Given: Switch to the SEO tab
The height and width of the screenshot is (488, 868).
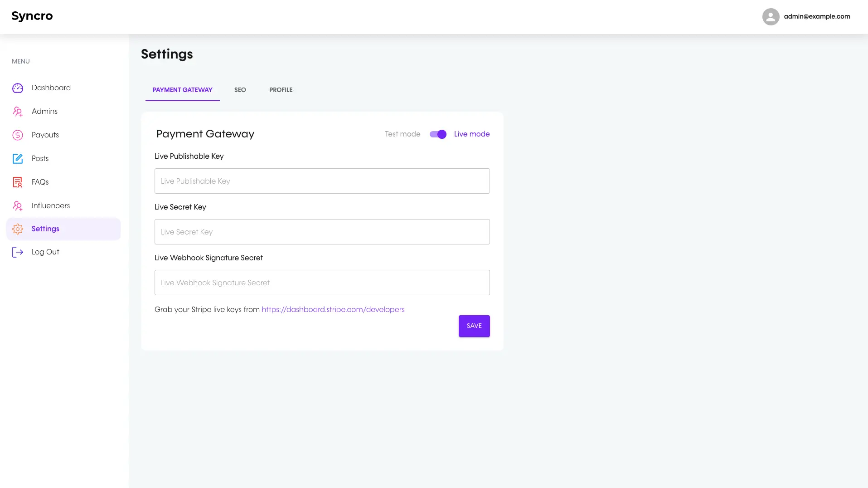Looking at the screenshot, I should pyautogui.click(x=240, y=90).
